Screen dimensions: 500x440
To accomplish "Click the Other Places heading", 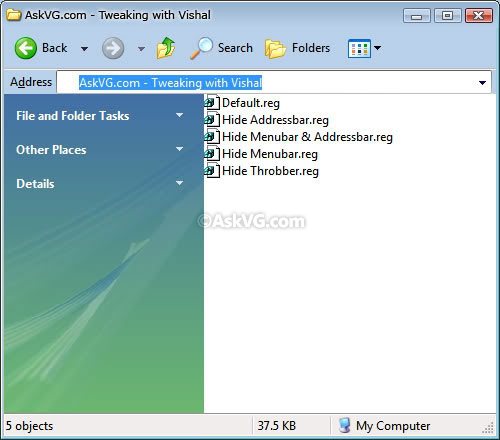I will [51, 150].
